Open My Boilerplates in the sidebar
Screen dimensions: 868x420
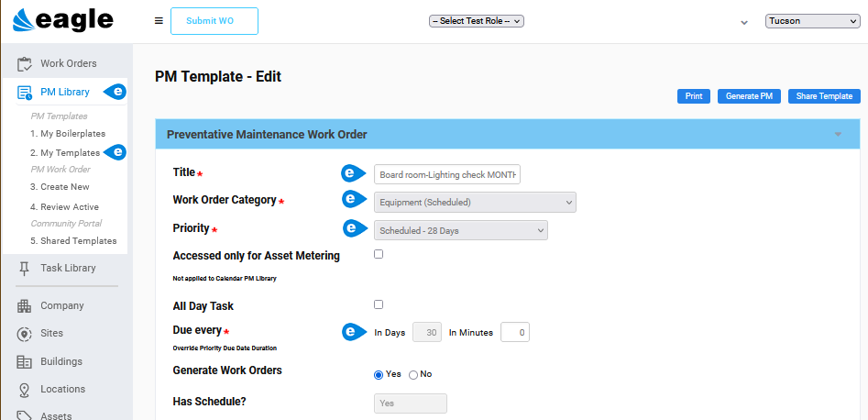pos(68,134)
